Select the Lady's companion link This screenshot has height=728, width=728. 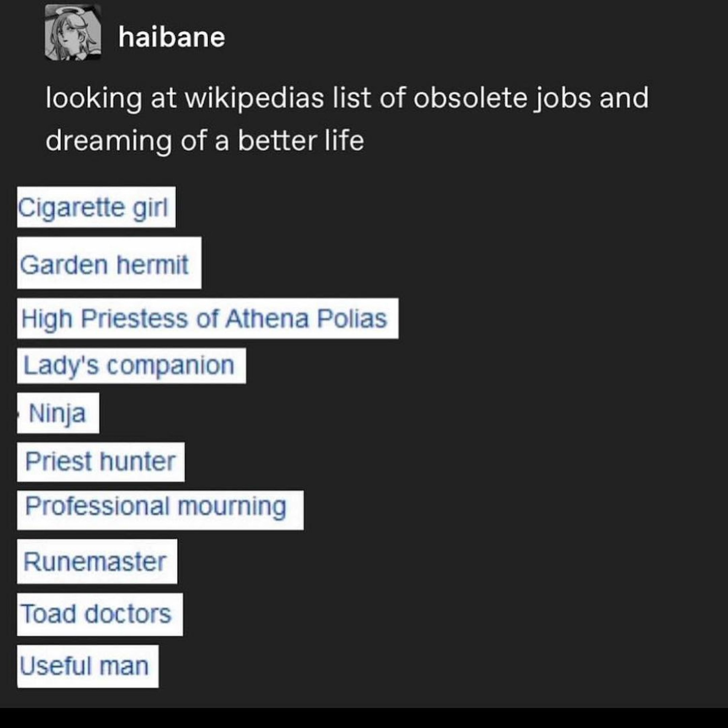click(129, 365)
